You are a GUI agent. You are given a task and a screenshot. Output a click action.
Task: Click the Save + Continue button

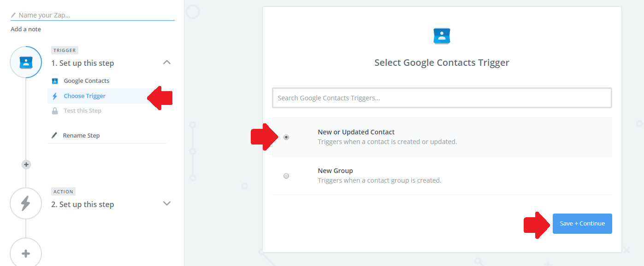point(582,224)
